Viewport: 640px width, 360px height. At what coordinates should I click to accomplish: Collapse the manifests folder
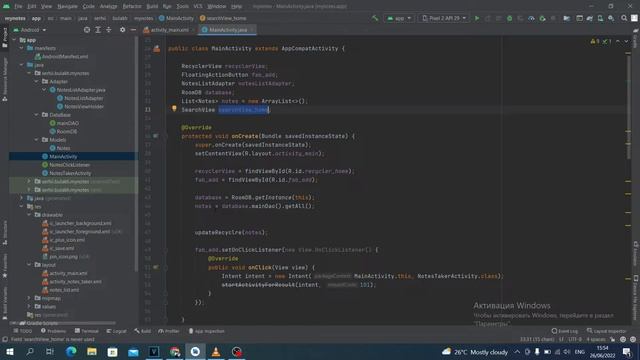(22, 48)
